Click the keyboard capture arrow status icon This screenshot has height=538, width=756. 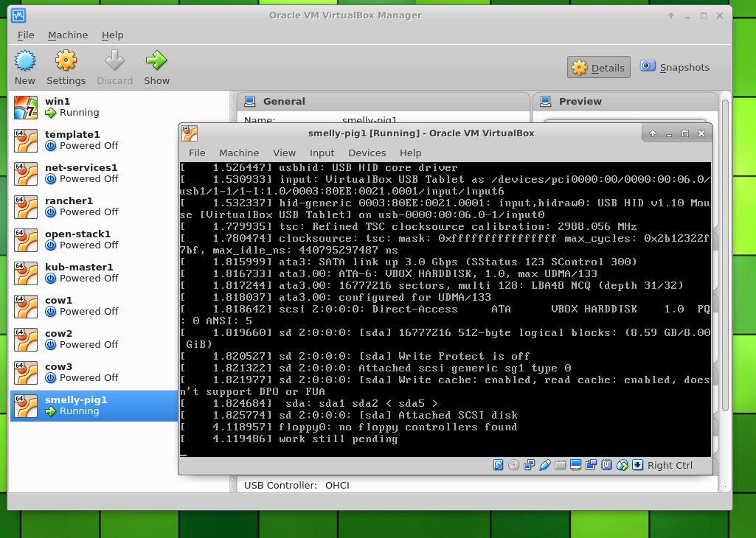(637, 465)
